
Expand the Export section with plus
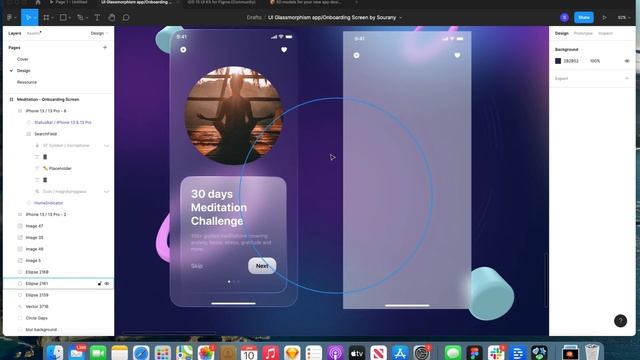pyautogui.click(x=627, y=78)
